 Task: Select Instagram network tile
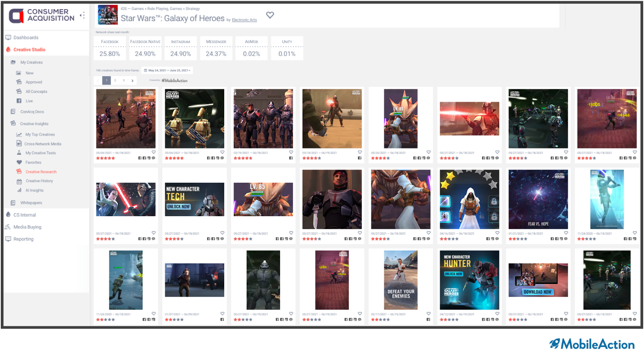click(181, 48)
